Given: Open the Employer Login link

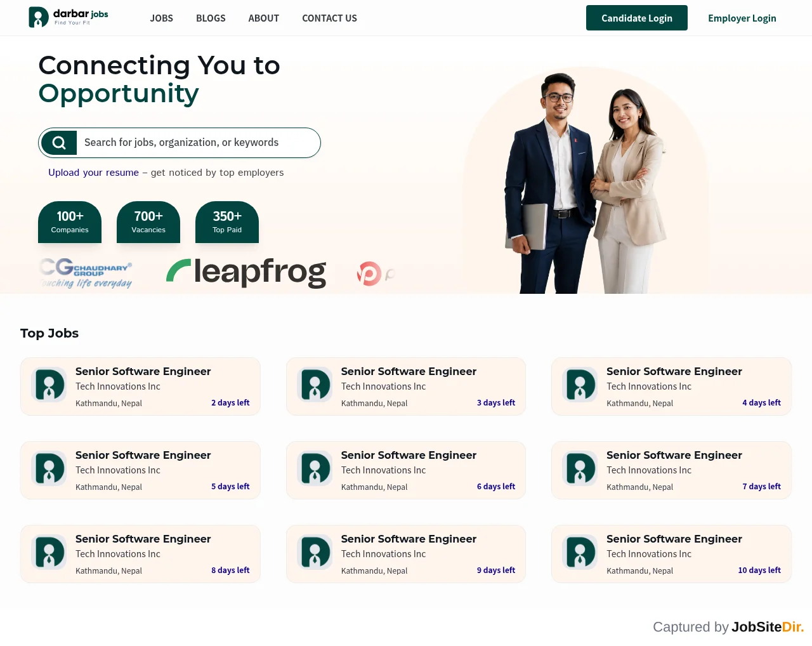Looking at the screenshot, I should tap(742, 18).
